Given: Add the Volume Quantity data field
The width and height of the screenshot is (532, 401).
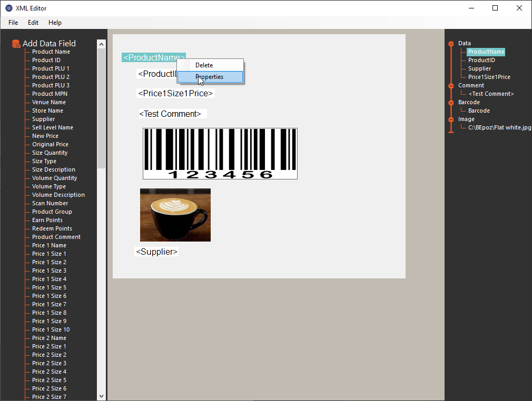Looking at the screenshot, I should click(x=54, y=178).
